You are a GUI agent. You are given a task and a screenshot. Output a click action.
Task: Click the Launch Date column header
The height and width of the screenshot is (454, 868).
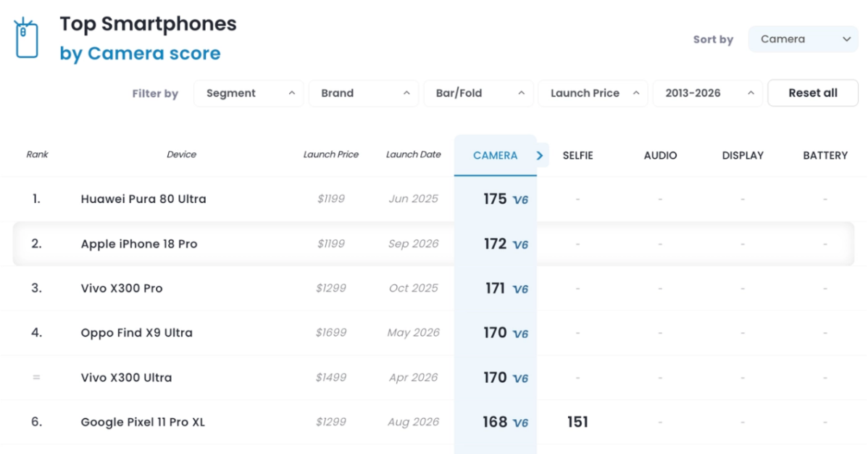(x=414, y=154)
